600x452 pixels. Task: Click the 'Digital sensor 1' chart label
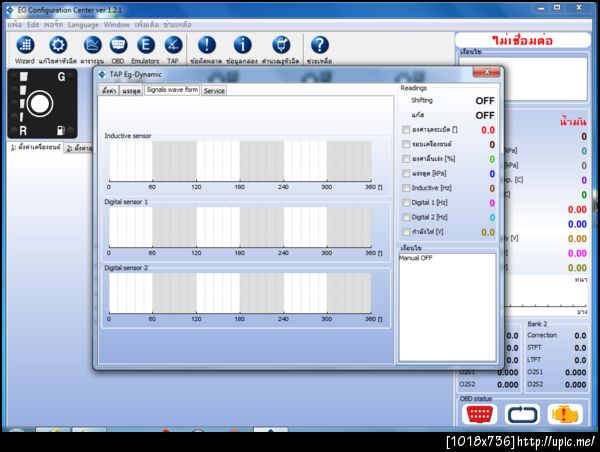[x=126, y=202]
